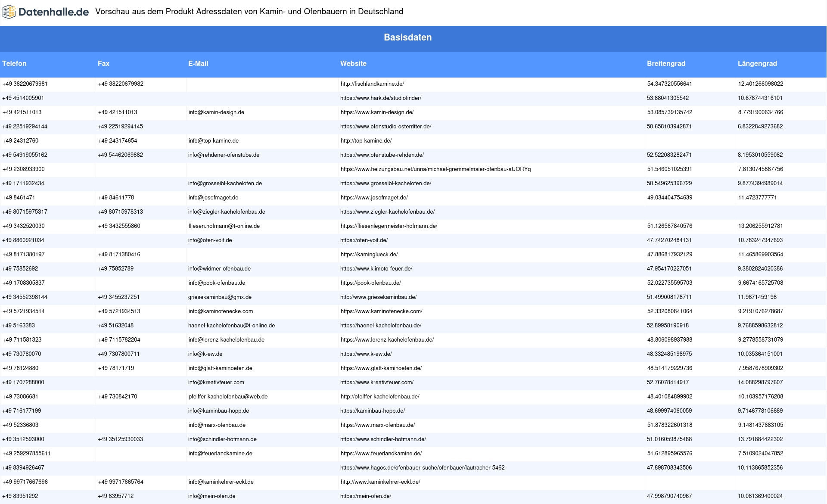Open https://www.grosseibl-kachelofen.de/ link

click(386, 184)
